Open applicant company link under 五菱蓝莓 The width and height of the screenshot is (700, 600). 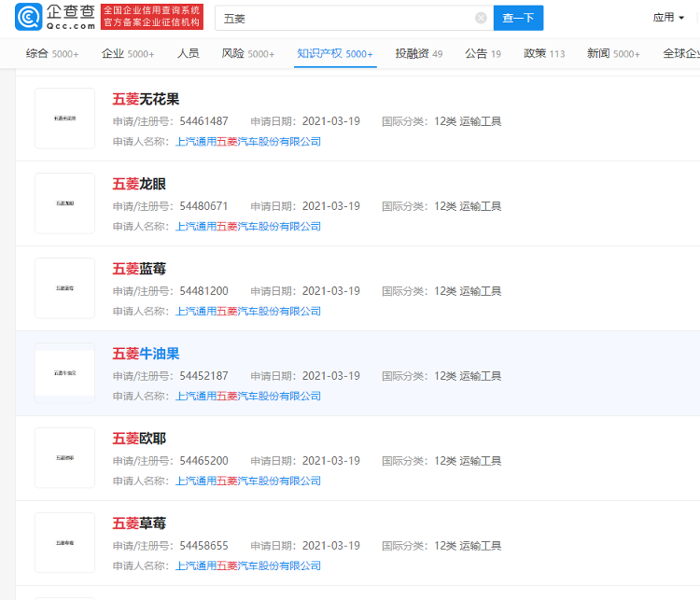(248, 311)
